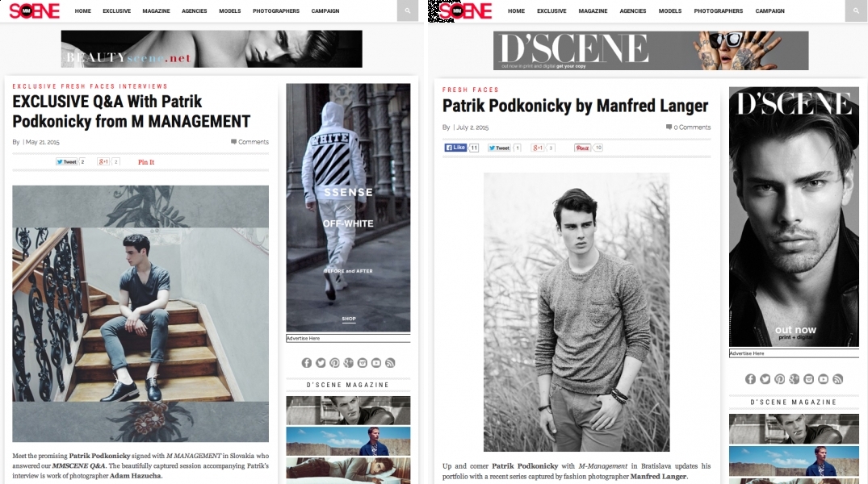The width and height of the screenshot is (868, 484).
Task: Click the search icon on left page
Action: tap(408, 10)
